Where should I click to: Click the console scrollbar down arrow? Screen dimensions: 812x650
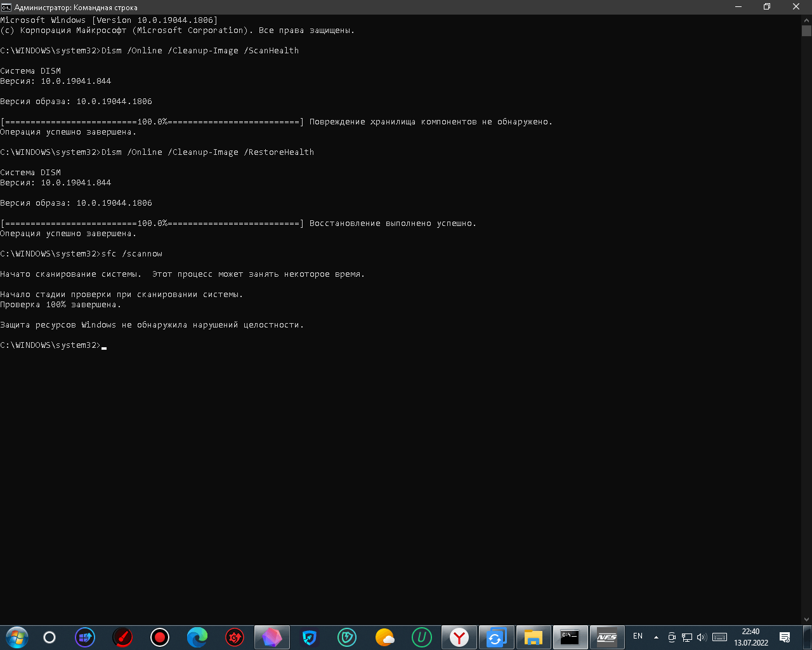(x=806, y=620)
